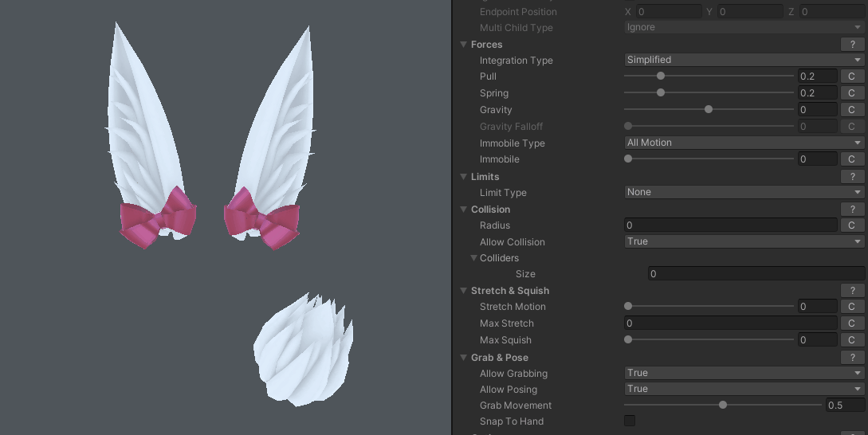Screen dimensions: 868x435
Task: Click the Gravity value field
Action: pyautogui.click(x=817, y=110)
